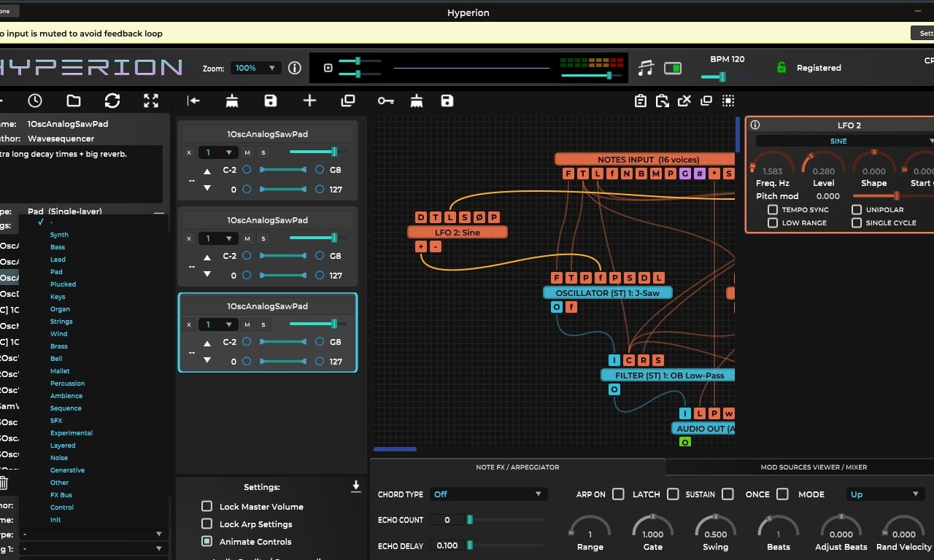
Task: Open the SINE waveform dropdown in LFO 2
Action: click(845, 141)
